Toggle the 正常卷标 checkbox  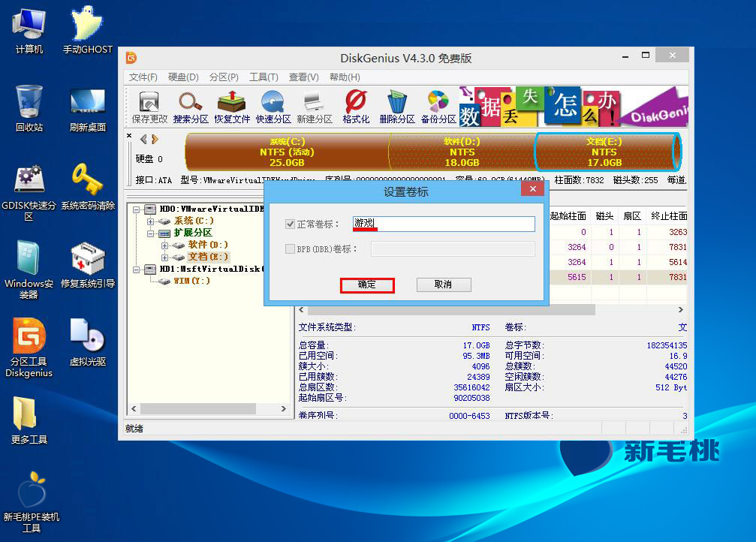point(290,224)
